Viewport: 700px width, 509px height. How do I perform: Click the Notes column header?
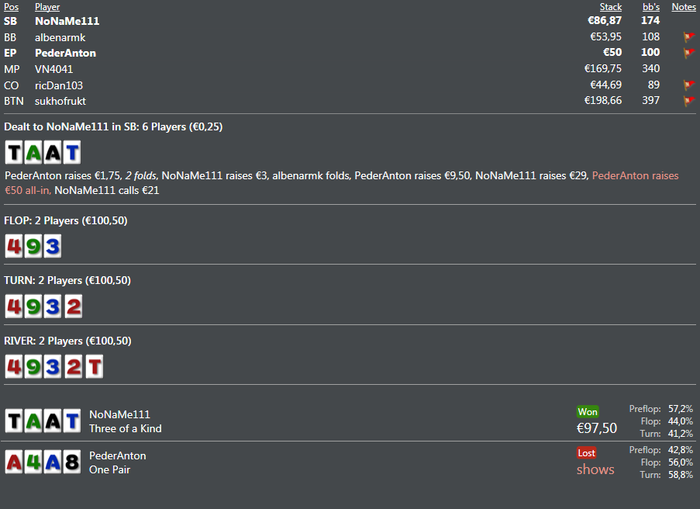point(683,7)
